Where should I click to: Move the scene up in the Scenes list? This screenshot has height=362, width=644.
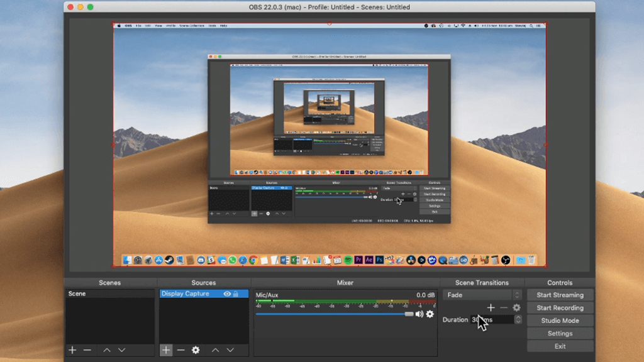(x=107, y=350)
